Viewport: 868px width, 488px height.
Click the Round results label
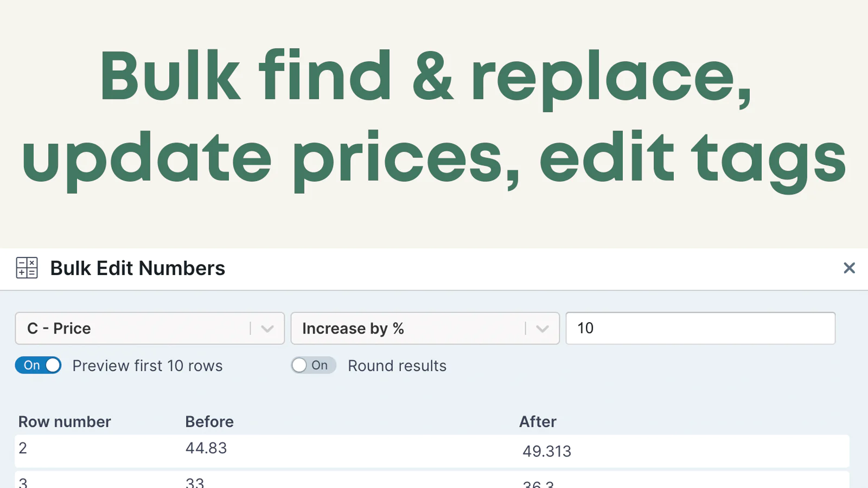tap(397, 366)
